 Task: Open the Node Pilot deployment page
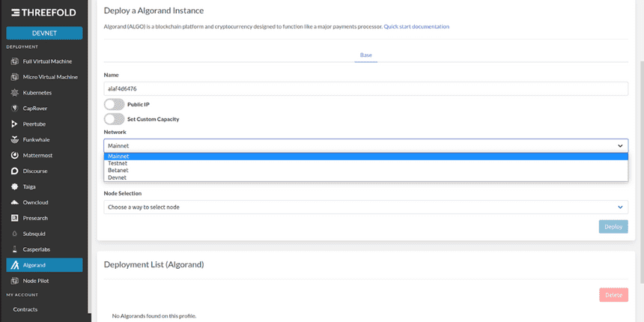coord(44,281)
